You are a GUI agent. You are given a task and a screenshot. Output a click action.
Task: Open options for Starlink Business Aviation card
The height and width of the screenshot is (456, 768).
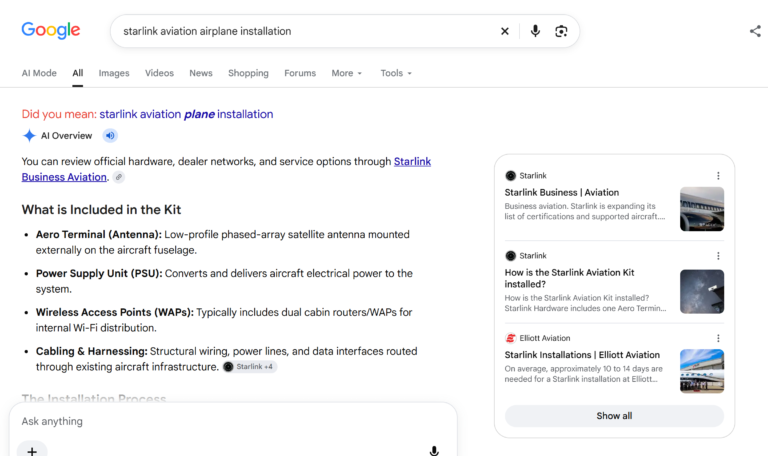point(718,176)
